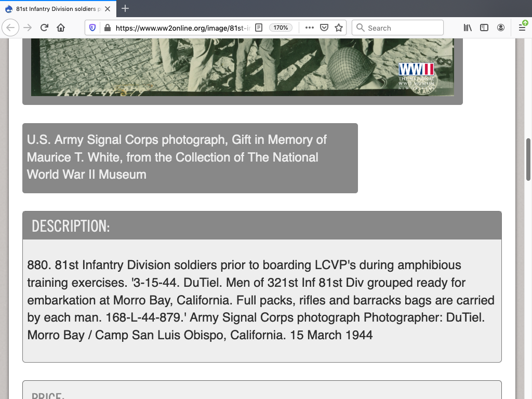The image size is (532, 399).
Task: Reload the current page
Action: (44, 28)
